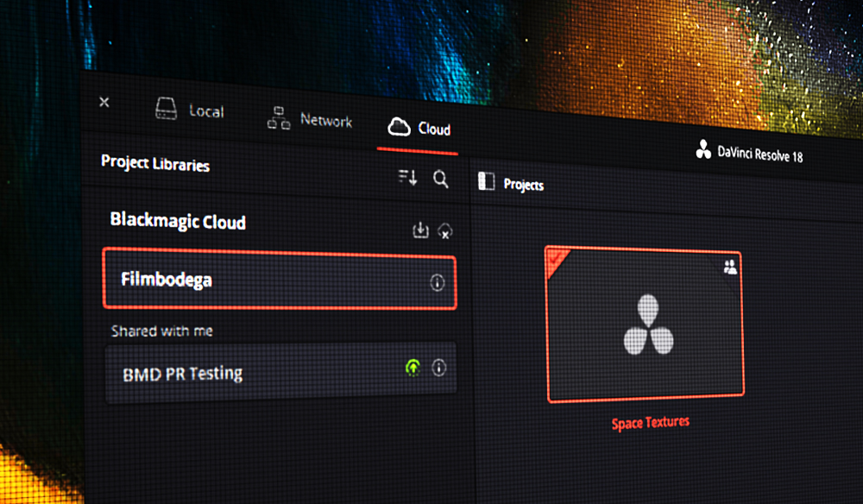Switch to the Local tab
Viewport: 863px width, 504px height.
pos(189,110)
